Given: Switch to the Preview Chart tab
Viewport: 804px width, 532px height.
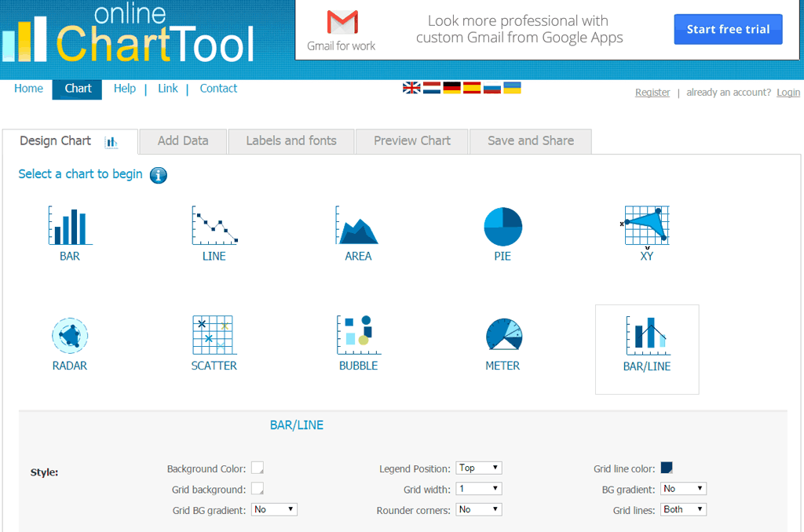Looking at the screenshot, I should [412, 141].
